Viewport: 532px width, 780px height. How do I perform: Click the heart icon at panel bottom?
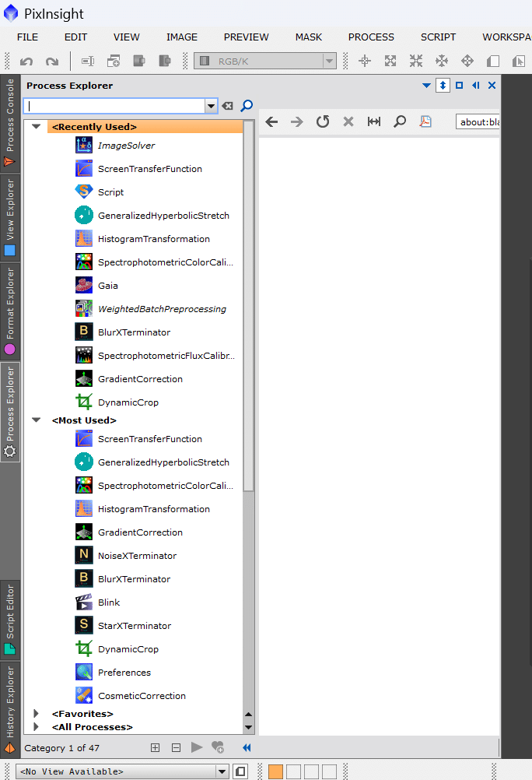(218, 747)
